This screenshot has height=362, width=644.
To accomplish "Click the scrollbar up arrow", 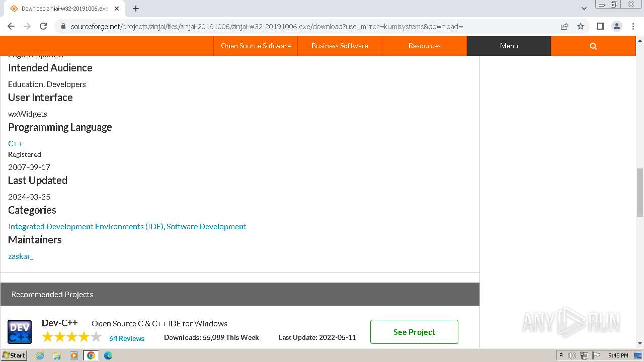I will click(x=639, y=41).
